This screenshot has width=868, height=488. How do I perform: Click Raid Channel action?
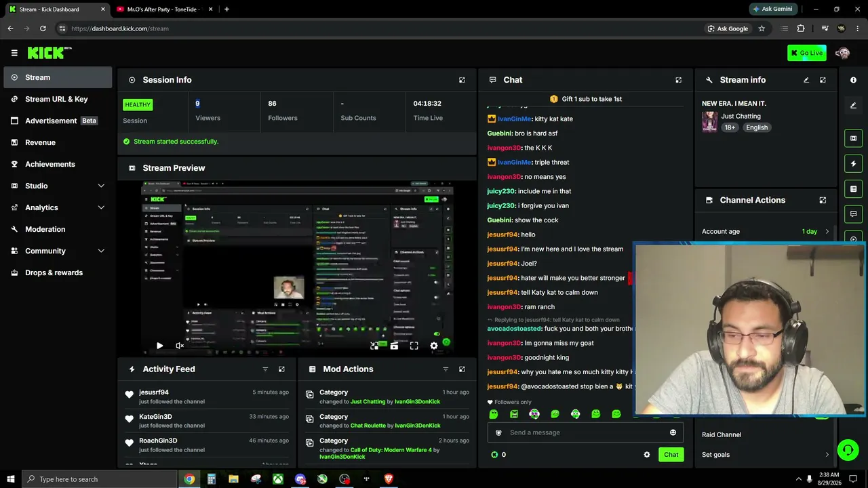coord(722,435)
